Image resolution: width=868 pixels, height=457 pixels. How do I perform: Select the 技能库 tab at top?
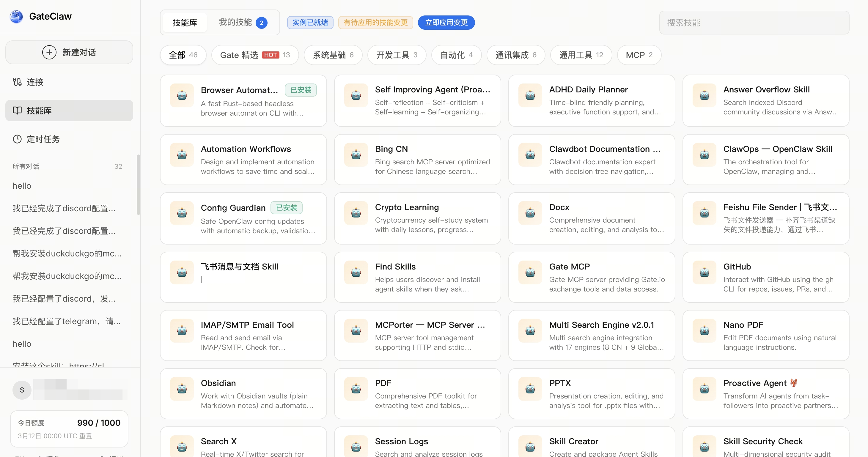click(x=185, y=23)
